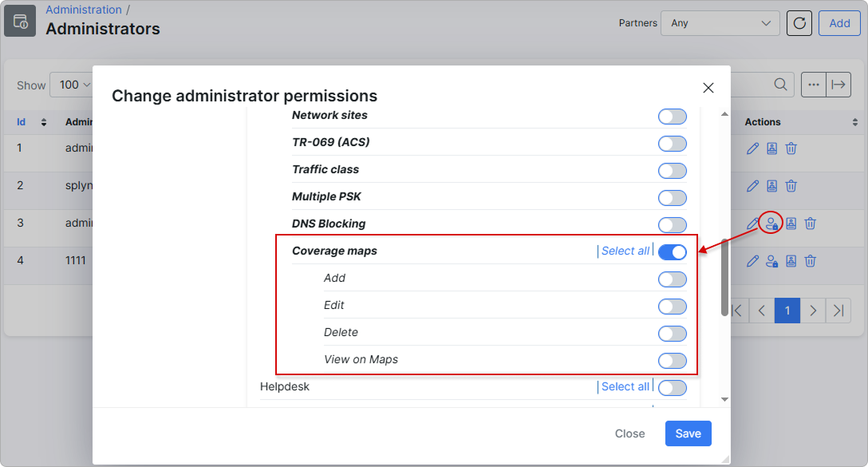Enable the View on Maps toggle
This screenshot has width=868, height=467.
click(x=672, y=361)
